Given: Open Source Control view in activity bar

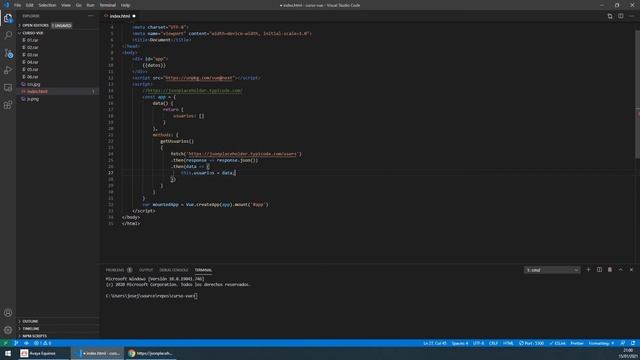Looking at the screenshot, I should (x=8, y=53).
